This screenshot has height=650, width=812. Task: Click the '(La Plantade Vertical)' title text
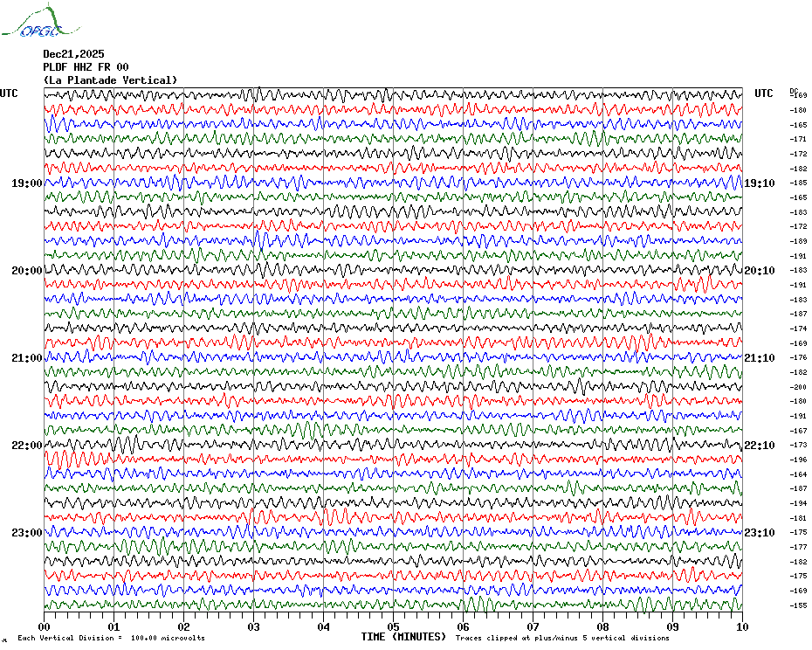coord(110,80)
